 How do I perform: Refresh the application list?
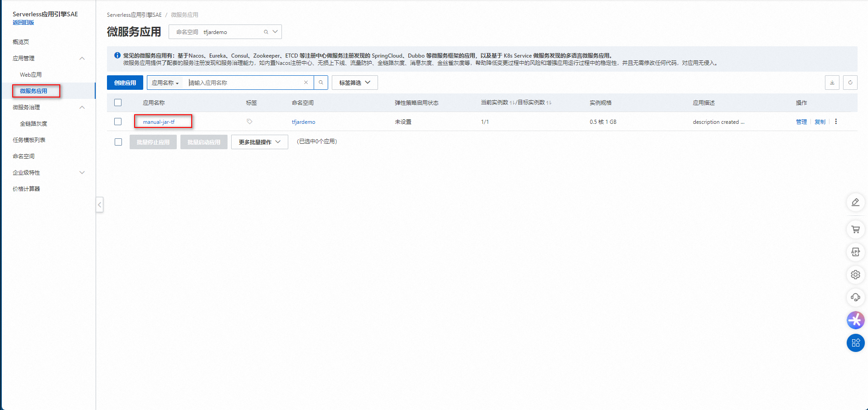pos(850,83)
